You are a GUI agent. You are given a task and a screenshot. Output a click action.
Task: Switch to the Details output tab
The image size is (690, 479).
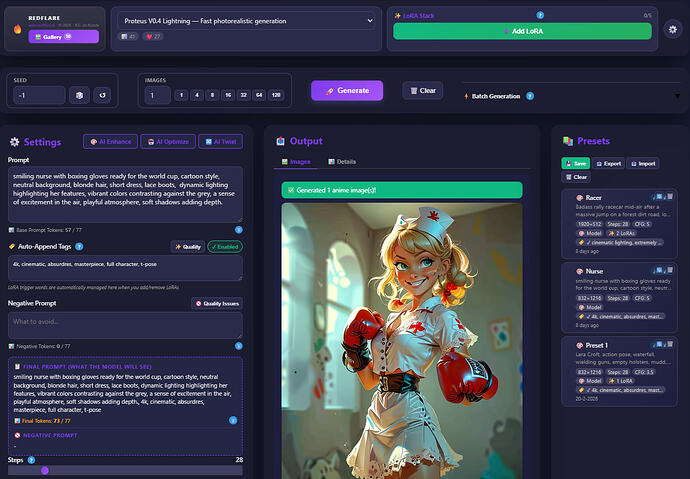pyautogui.click(x=342, y=162)
